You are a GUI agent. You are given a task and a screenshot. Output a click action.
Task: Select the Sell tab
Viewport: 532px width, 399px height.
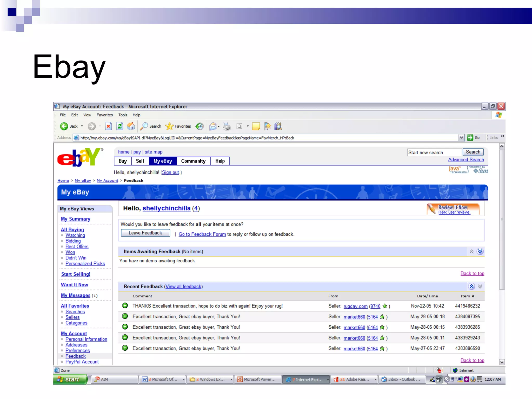140,161
